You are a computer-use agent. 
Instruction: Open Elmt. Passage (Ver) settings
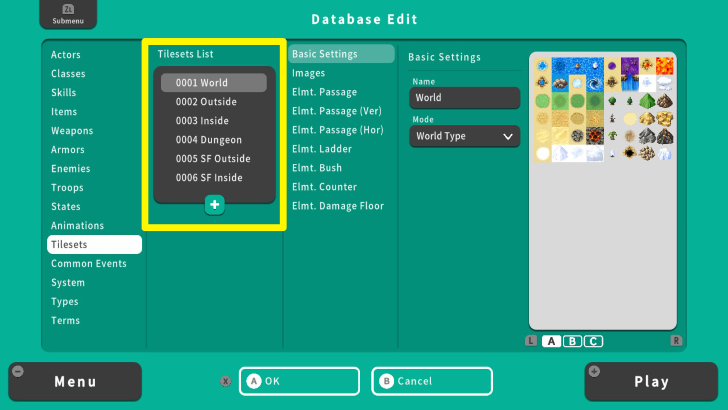click(x=337, y=111)
